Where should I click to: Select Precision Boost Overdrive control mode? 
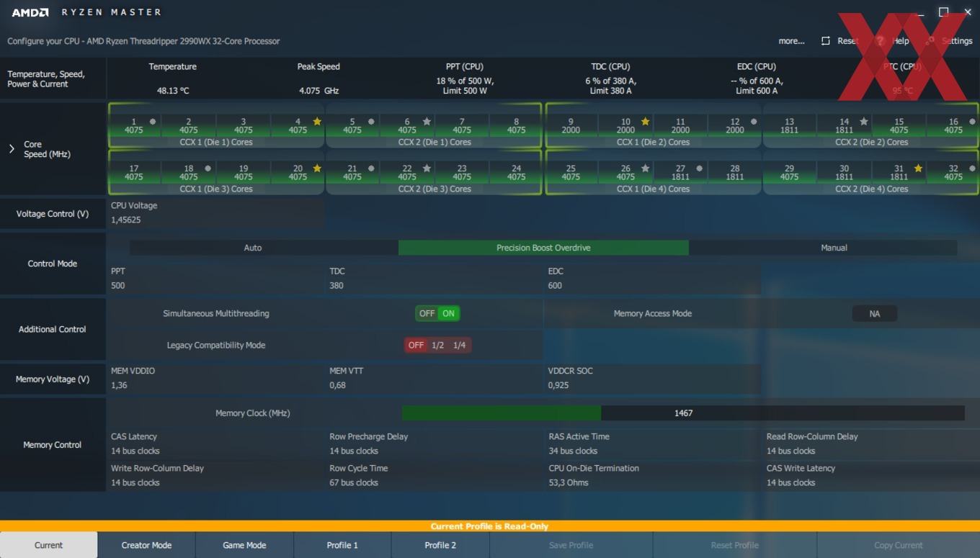tap(543, 248)
